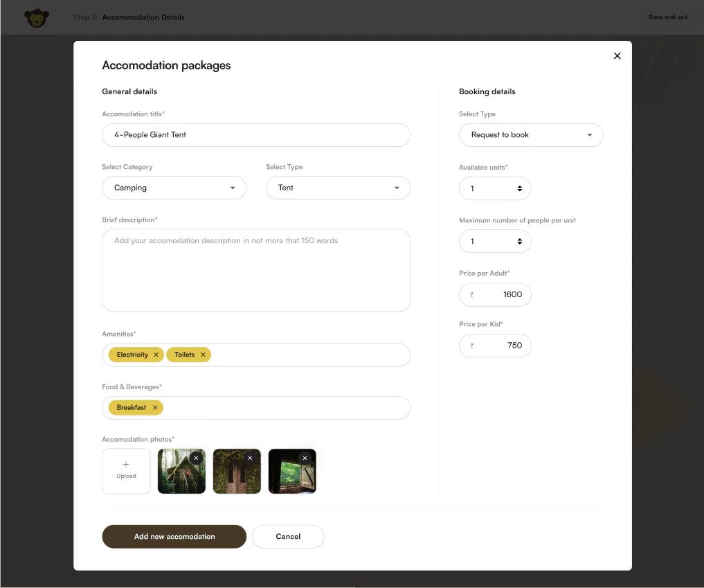Screen dimensions: 704x588
Task: Open the Request to book dropdown
Action: (531, 134)
